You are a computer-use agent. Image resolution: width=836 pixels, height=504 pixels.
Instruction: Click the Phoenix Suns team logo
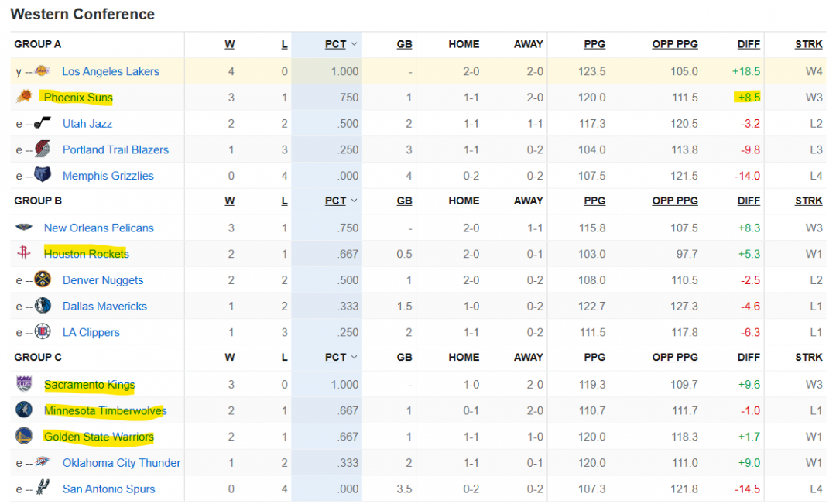click(x=24, y=97)
